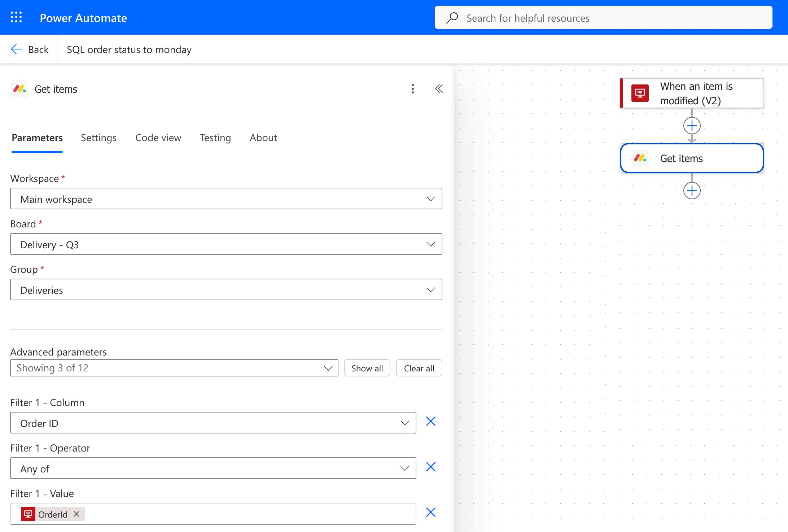Remove the Filter 1 - Value parameter
The height and width of the screenshot is (532, 788).
(431, 513)
